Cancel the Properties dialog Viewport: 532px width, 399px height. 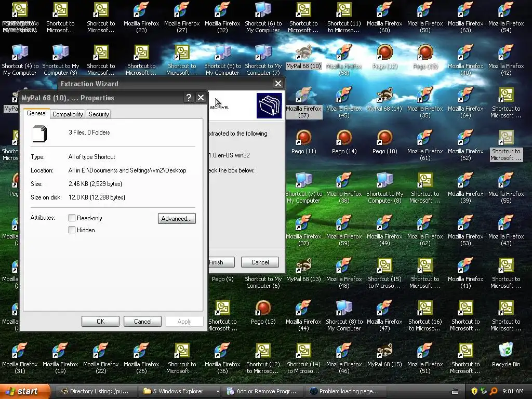click(142, 321)
